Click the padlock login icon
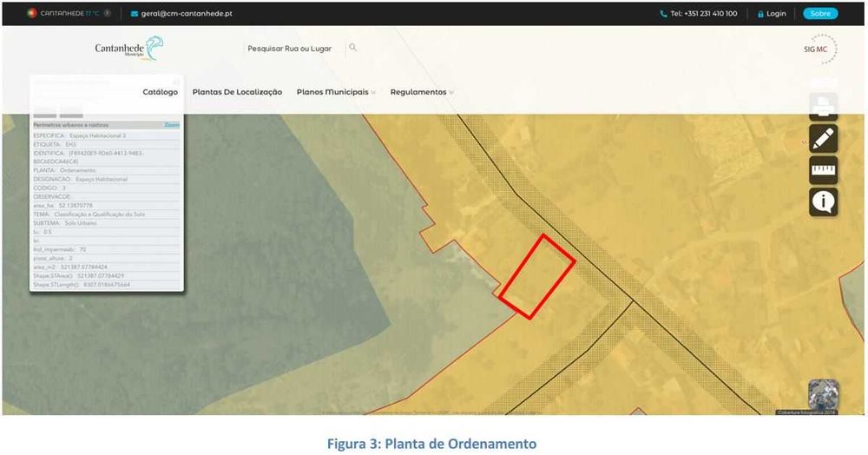868x455 pixels. pos(760,14)
